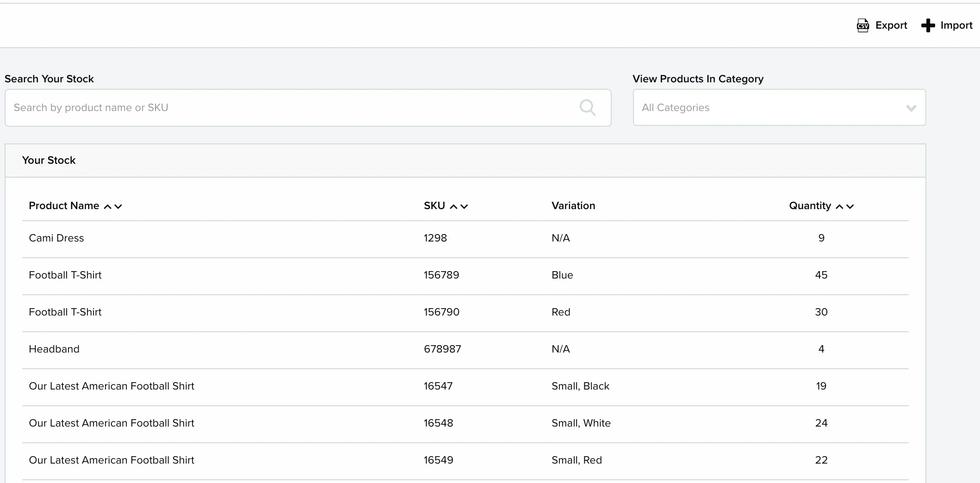This screenshot has height=483, width=980.
Task: Click the Import label
Action: tap(956, 25)
